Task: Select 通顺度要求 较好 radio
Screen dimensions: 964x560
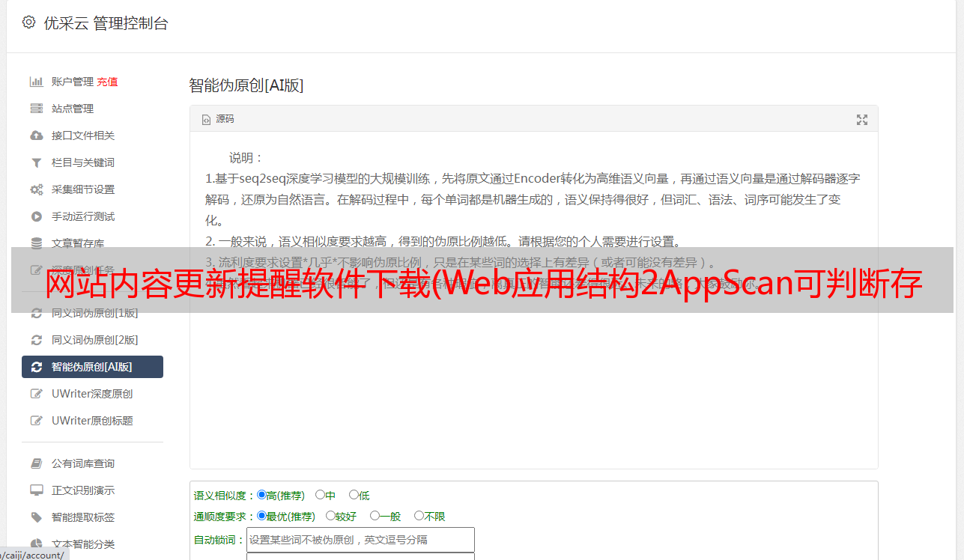Action: coord(330,516)
